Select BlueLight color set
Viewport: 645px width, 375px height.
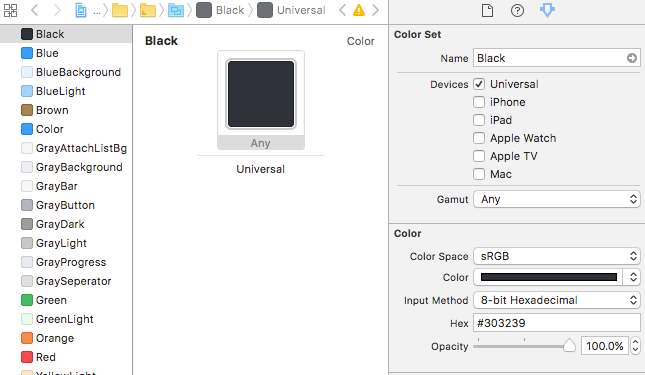[x=66, y=91]
